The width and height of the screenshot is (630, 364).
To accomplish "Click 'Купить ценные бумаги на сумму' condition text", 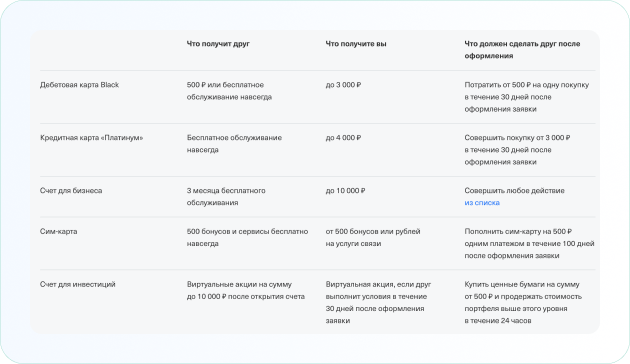I will click(522, 284).
